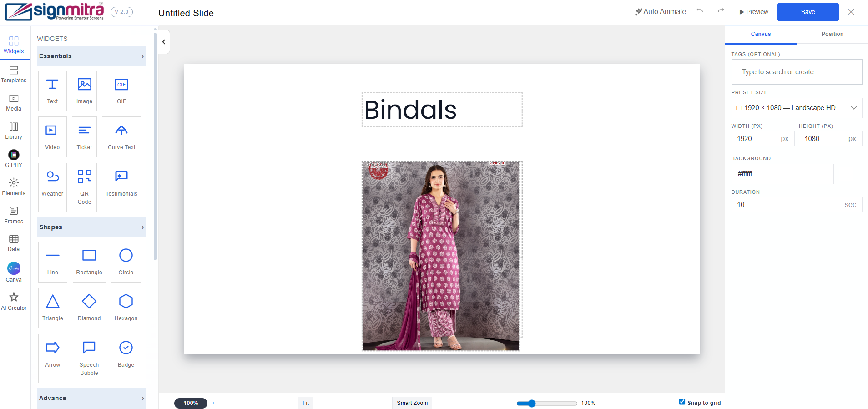Screen dimensions: 868x409
Task: Collapse the widgets side panel
Action: click(x=164, y=42)
